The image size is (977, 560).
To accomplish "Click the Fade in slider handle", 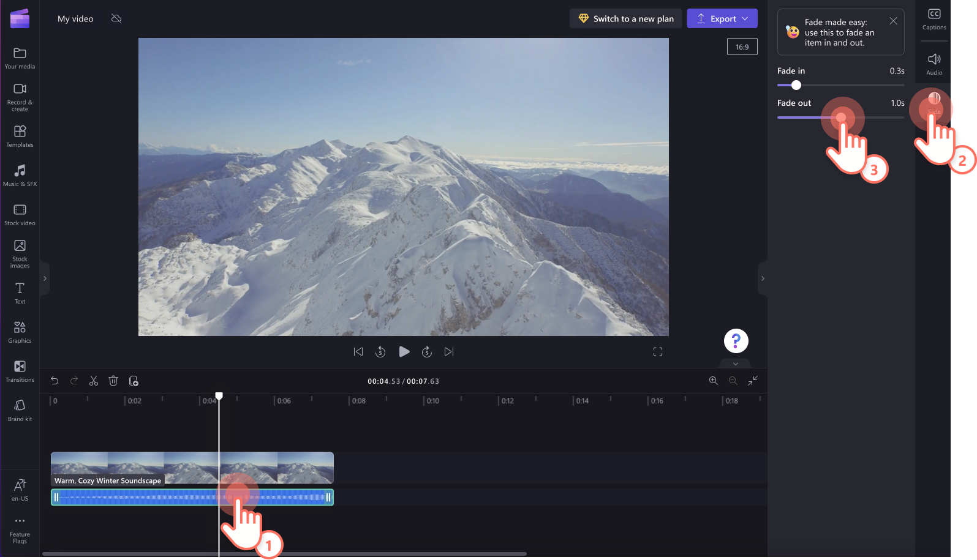I will [x=796, y=85].
